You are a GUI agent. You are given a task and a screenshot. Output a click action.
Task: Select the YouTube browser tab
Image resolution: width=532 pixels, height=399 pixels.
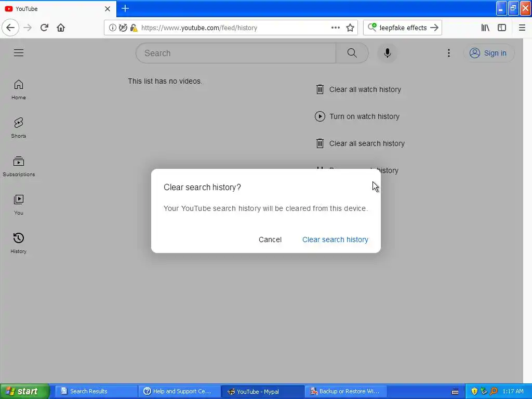[58, 9]
